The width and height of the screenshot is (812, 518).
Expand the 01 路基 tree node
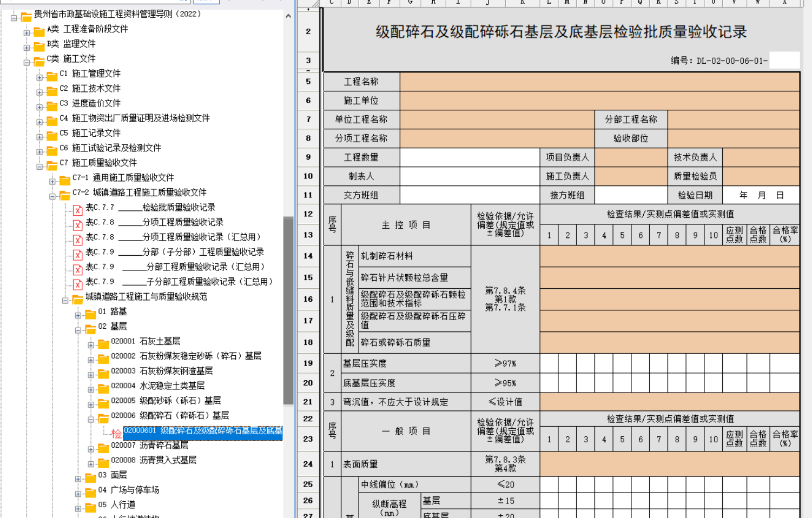coord(78,315)
